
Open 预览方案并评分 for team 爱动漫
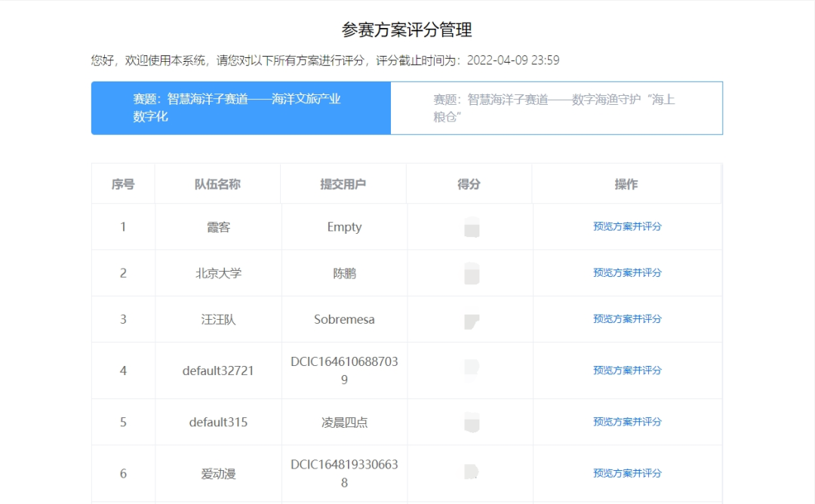click(627, 473)
